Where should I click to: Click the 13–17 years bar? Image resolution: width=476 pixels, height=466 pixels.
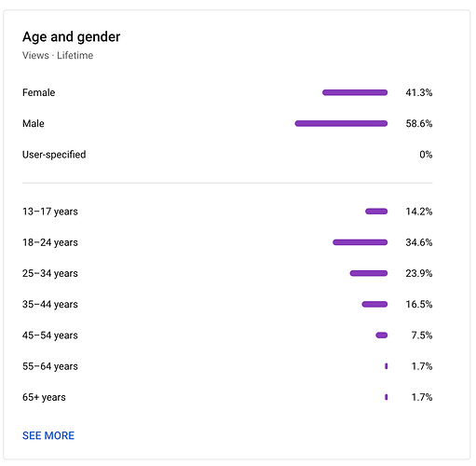pos(376,212)
